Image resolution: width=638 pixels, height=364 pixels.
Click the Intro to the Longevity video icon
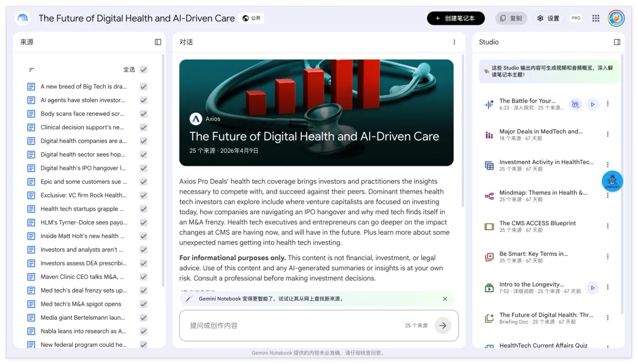point(489,288)
